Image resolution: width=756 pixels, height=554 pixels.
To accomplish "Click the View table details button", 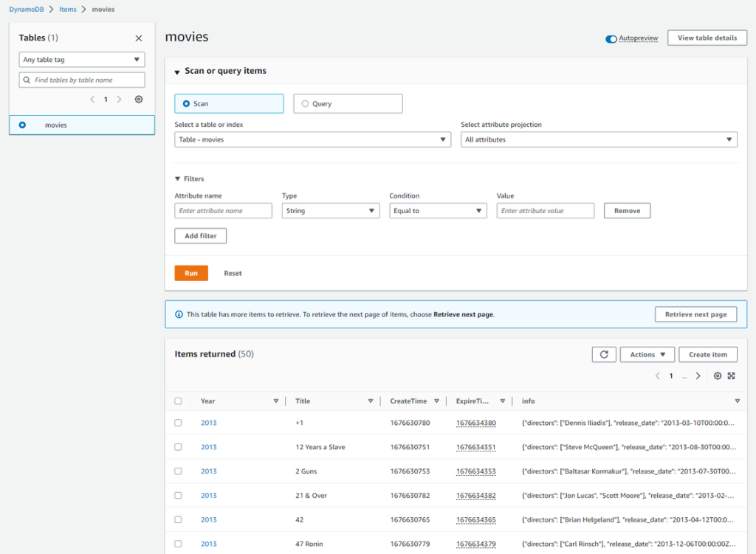I will pyautogui.click(x=707, y=38).
